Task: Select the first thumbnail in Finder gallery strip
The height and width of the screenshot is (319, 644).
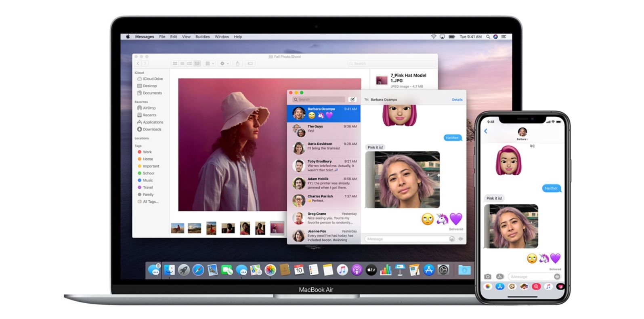Action: (178, 228)
